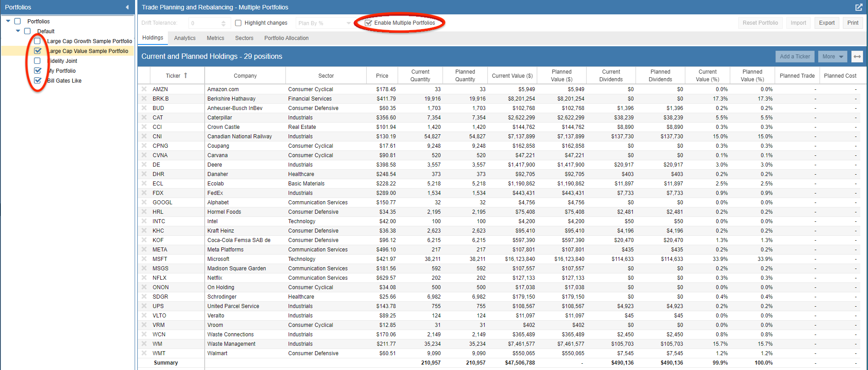Remove the INTC row with X icon

click(x=144, y=221)
